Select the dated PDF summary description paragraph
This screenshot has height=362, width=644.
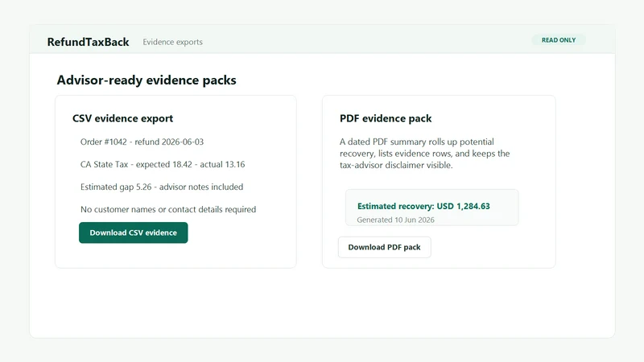coord(425,154)
